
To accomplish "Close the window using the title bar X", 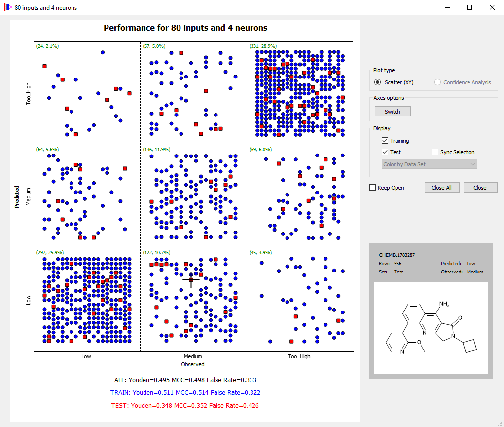I will click(x=492, y=7).
